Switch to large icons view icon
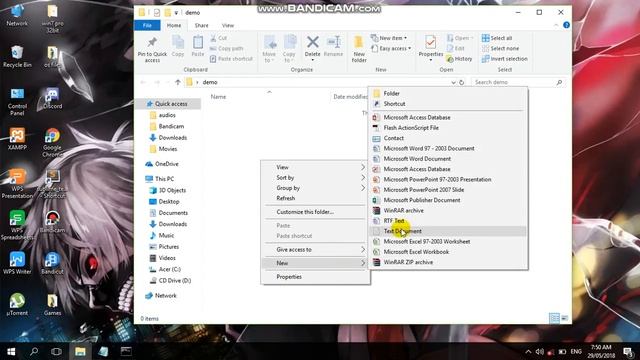Viewport: 640px width, 360px height. 564,318
